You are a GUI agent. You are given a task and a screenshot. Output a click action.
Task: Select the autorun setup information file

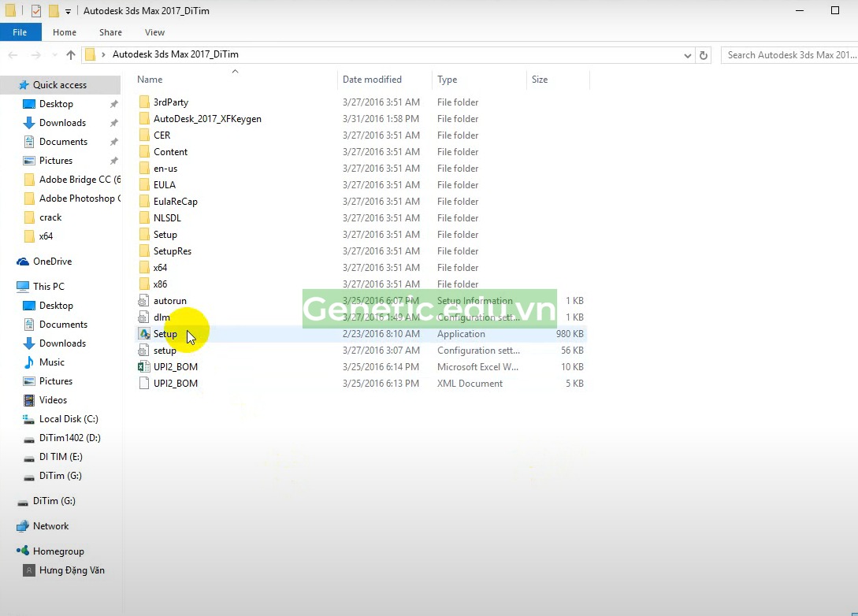pos(169,301)
